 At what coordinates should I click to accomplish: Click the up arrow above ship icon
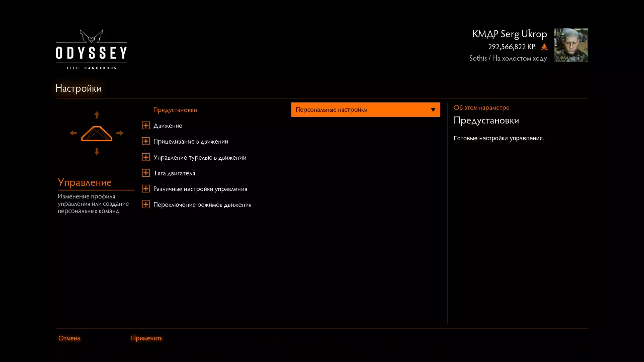(x=97, y=115)
